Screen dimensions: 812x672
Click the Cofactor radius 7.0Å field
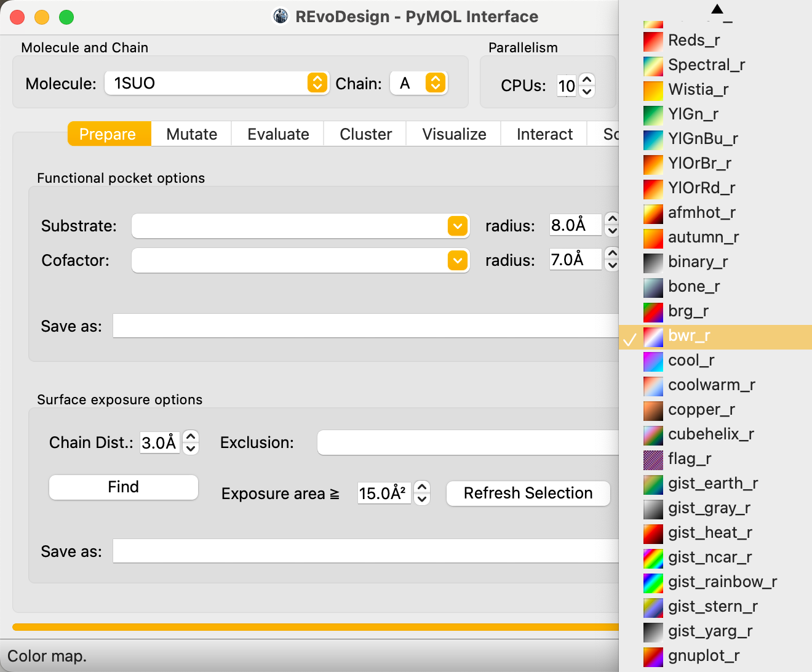tap(575, 260)
